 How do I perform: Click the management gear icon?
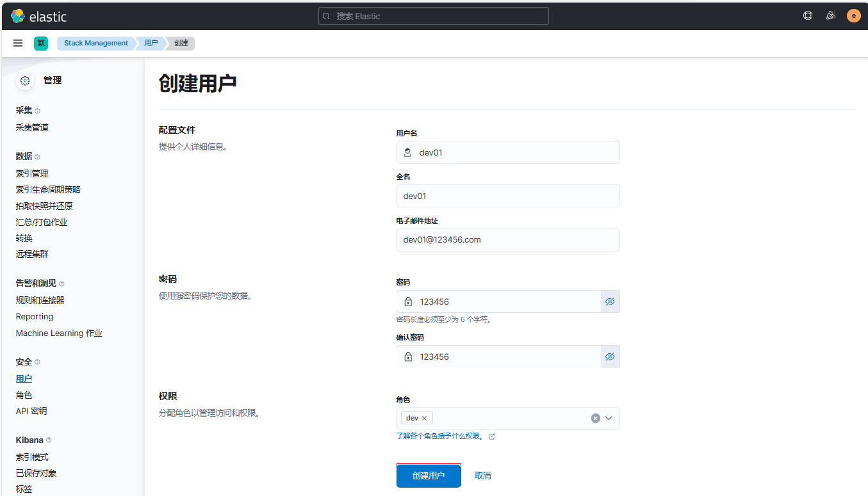tap(25, 81)
